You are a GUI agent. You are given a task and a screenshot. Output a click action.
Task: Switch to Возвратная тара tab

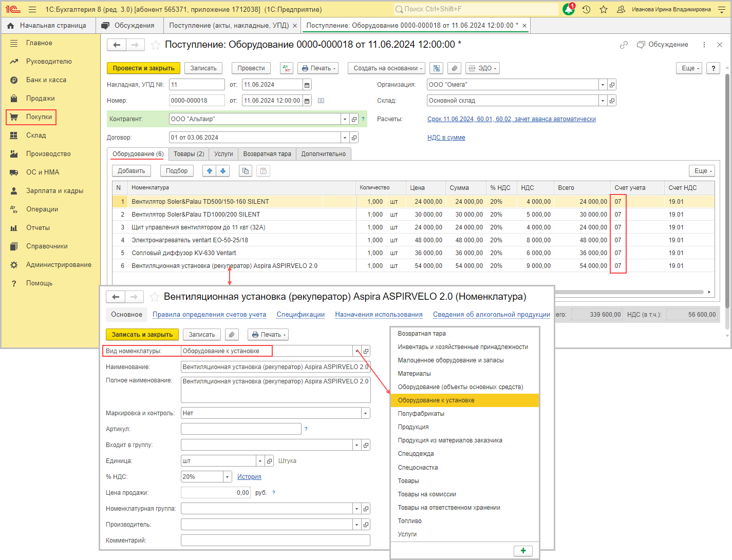coord(267,154)
